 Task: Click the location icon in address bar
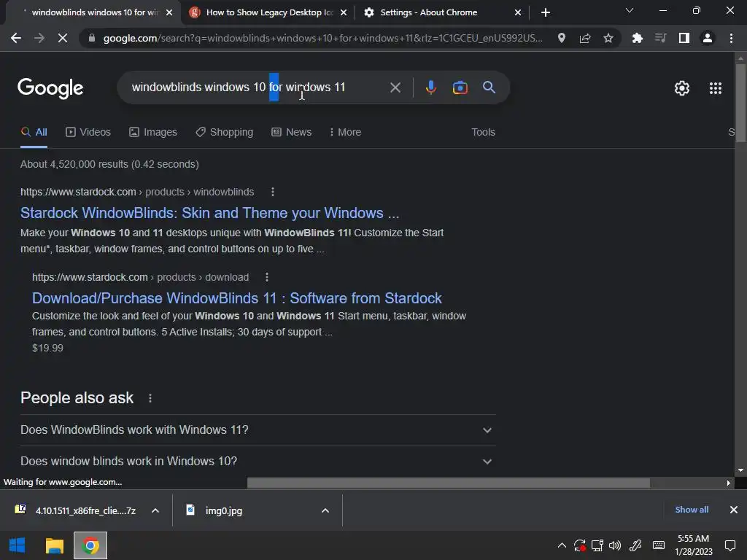(562, 38)
